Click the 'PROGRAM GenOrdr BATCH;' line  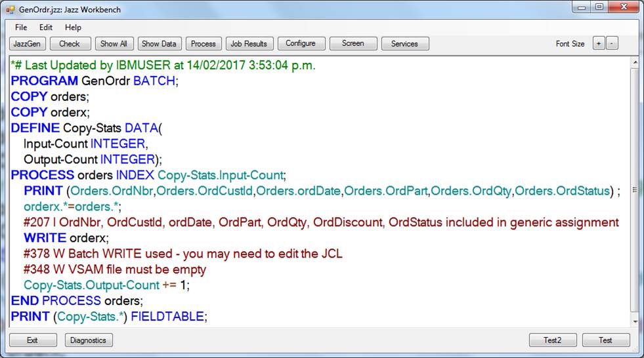click(x=95, y=81)
